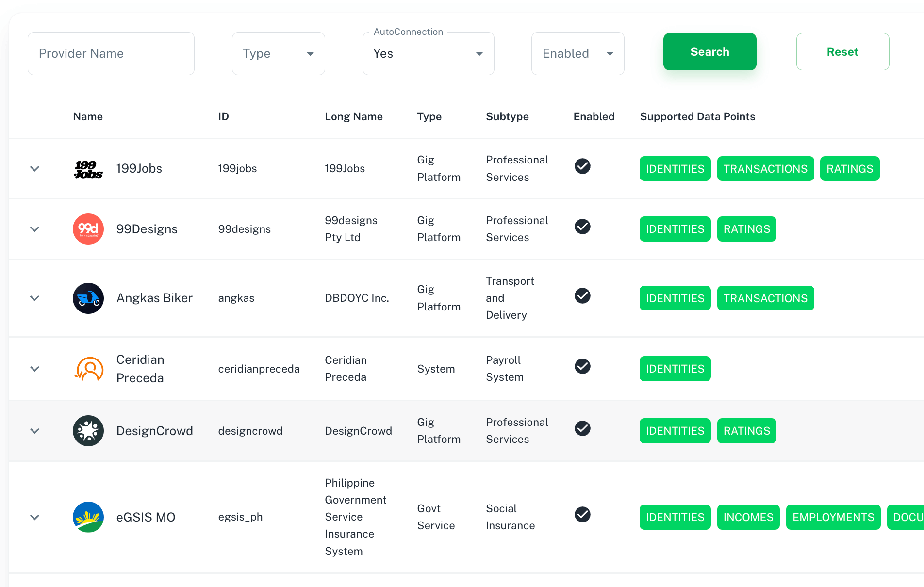Click IDENTITIES tag in 199Jobs row

[x=675, y=169]
